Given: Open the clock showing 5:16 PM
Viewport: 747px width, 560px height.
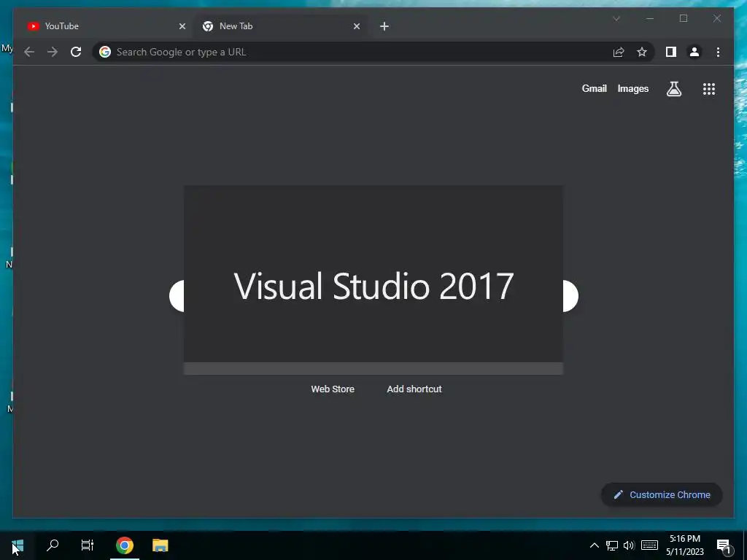Looking at the screenshot, I should click(x=685, y=545).
